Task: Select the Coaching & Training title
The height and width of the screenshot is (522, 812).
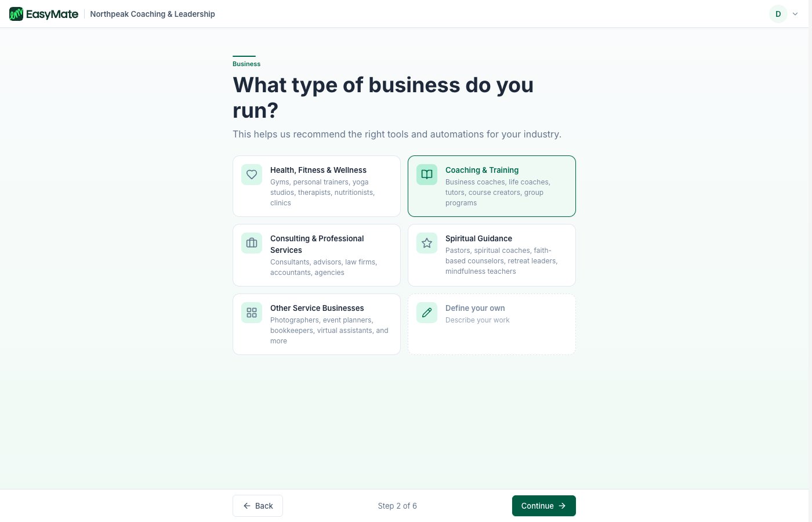Action: (482, 170)
